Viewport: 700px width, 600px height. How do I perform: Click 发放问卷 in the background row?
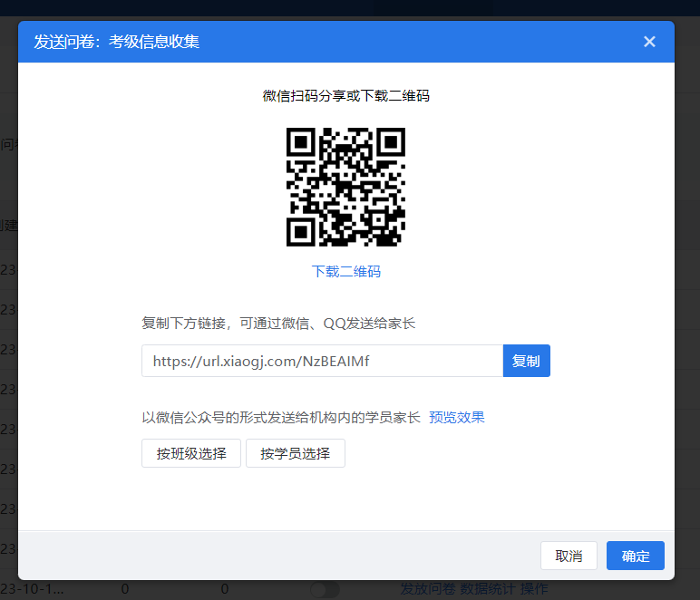[428, 589]
